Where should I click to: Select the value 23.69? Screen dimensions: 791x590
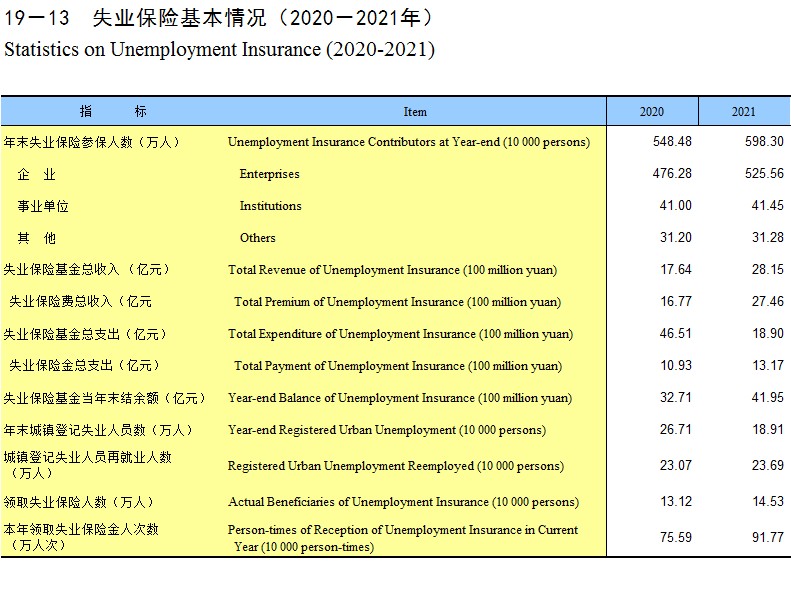[768, 465]
